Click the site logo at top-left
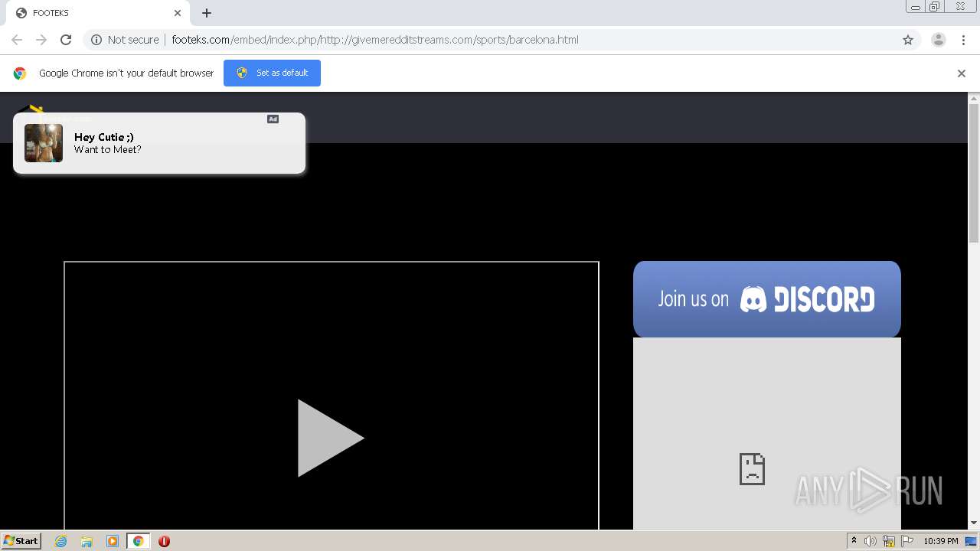The image size is (980, 551). [31, 111]
